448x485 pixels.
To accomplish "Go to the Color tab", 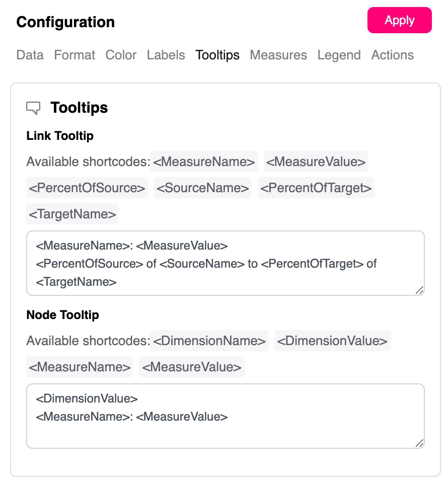I will pyautogui.click(x=121, y=55).
